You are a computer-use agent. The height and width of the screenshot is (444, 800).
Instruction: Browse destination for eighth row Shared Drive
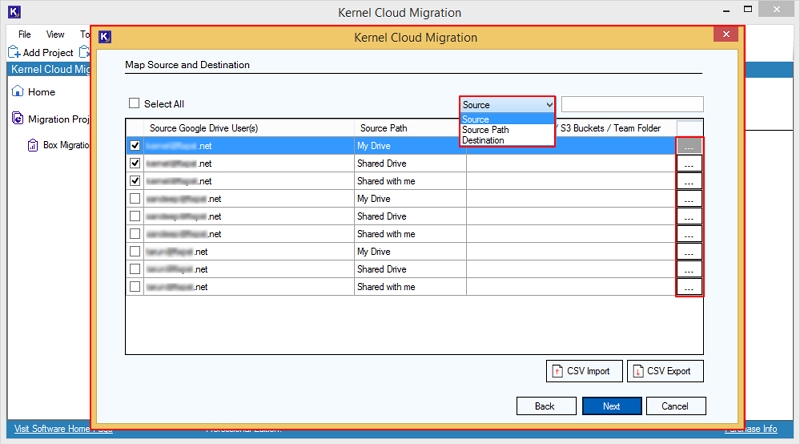(689, 269)
